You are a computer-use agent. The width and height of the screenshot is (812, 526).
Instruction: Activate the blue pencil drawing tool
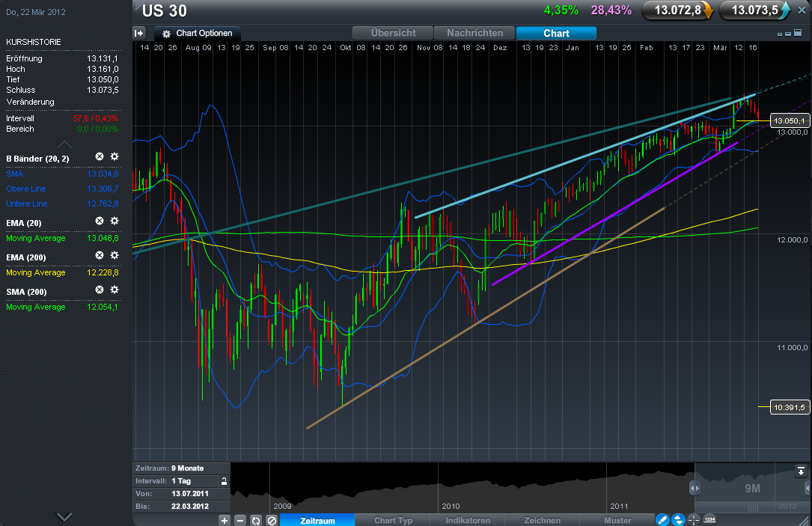coord(662,520)
